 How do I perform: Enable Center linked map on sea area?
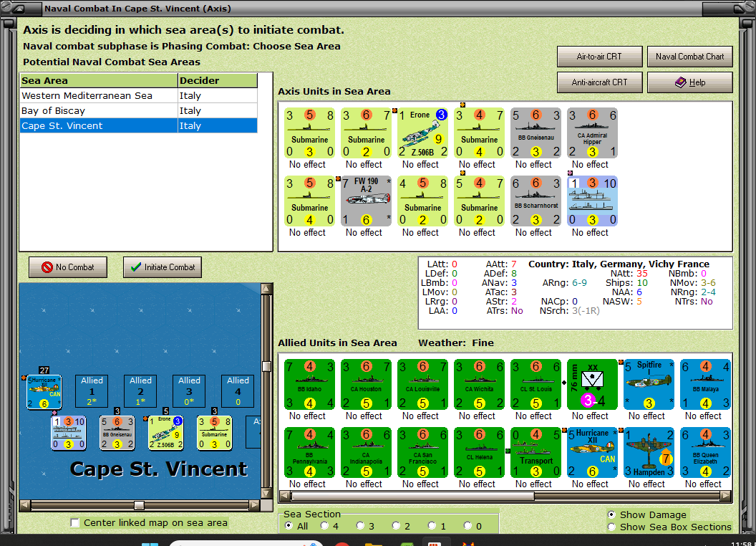tap(74, 523)
